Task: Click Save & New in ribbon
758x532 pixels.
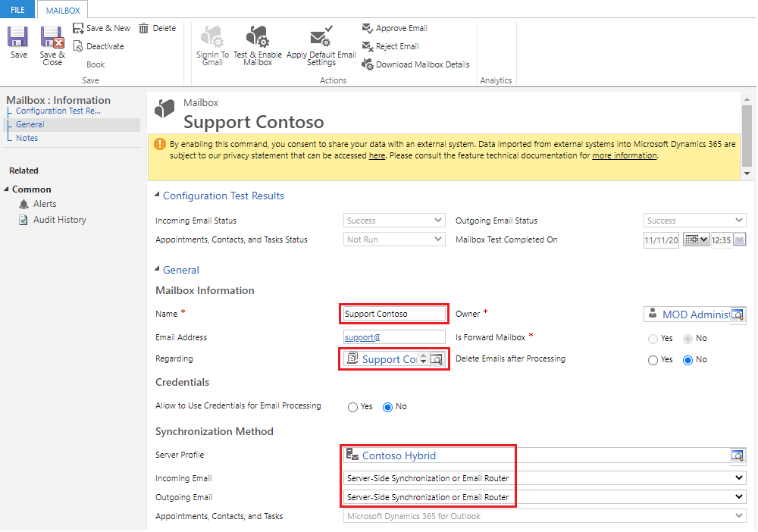Action: pyautogui.click(x=102, y=28)
